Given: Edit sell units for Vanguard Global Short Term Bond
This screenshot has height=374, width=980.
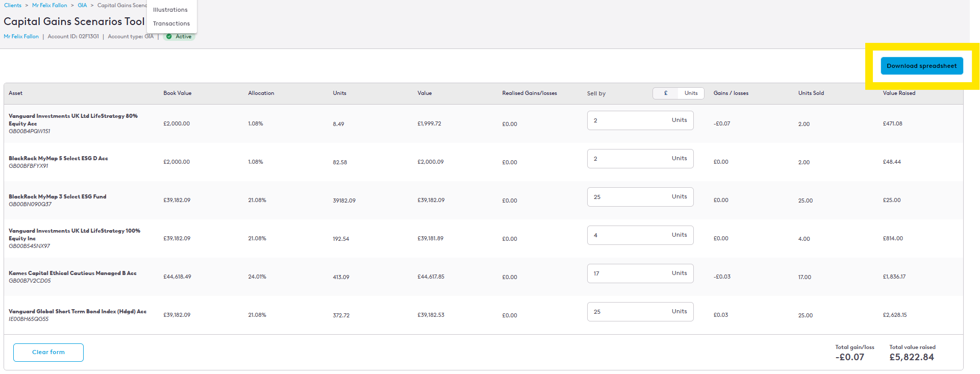Looking at the screenshot, I should point(629,312).
